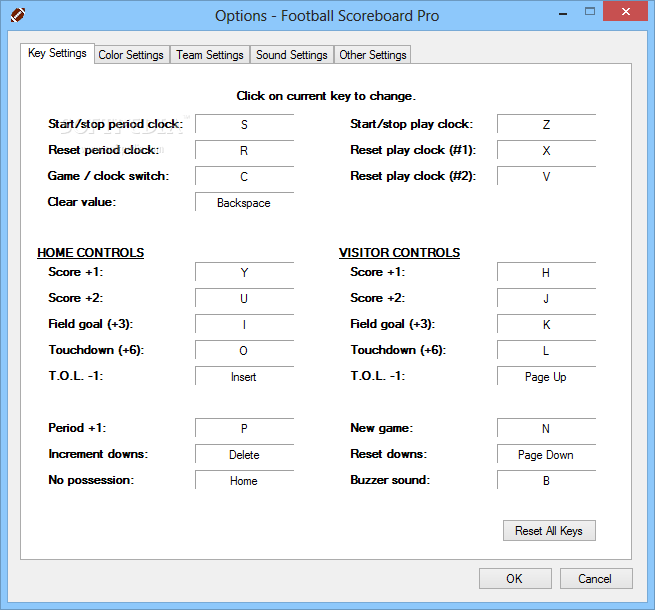
Task: Change the Start/stop play clock key Z
Action: [x=546, y=124]
